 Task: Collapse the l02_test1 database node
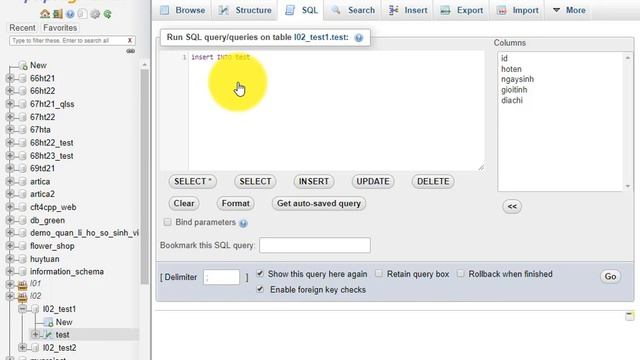pos(23,309)
